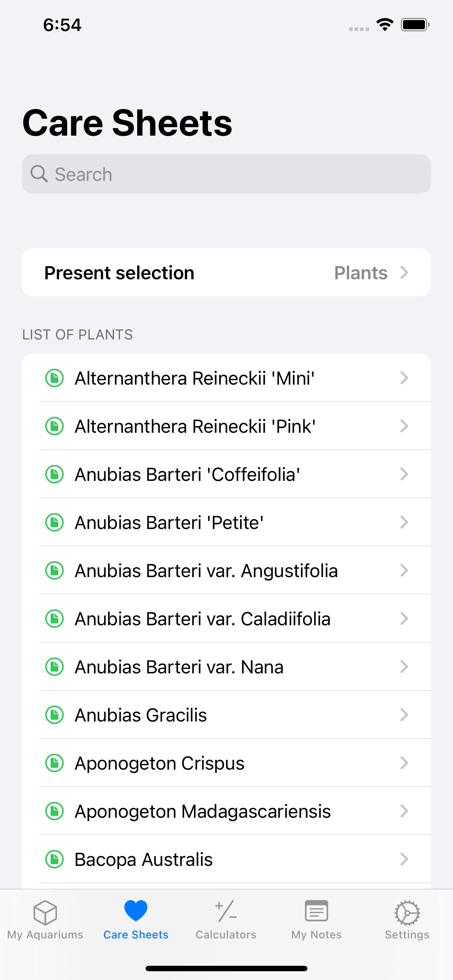The image size is (453, 980).
Task: Tap green icon beside Anubias Gracilis
Action: pyautogui.click(x=54, y=715)
